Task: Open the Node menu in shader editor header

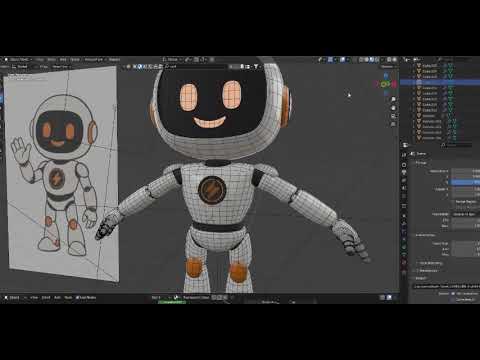Action: [x=68, y=297]
